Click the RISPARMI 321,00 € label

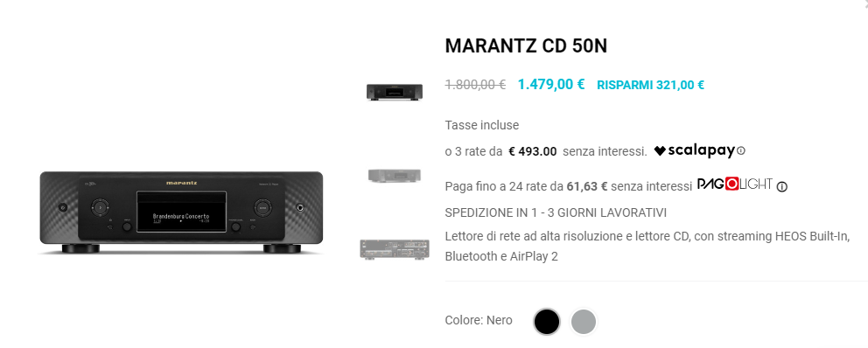[x=650, y=85]
